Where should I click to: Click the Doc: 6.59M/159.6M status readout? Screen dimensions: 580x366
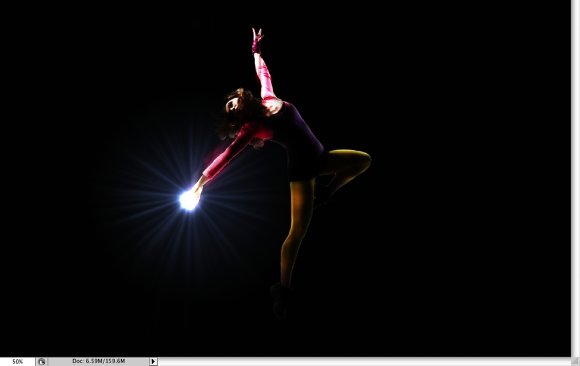98,361
